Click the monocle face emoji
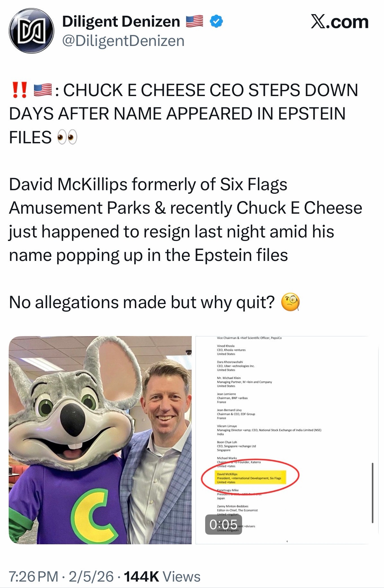The image size is (384, 588). pos(291,302)
